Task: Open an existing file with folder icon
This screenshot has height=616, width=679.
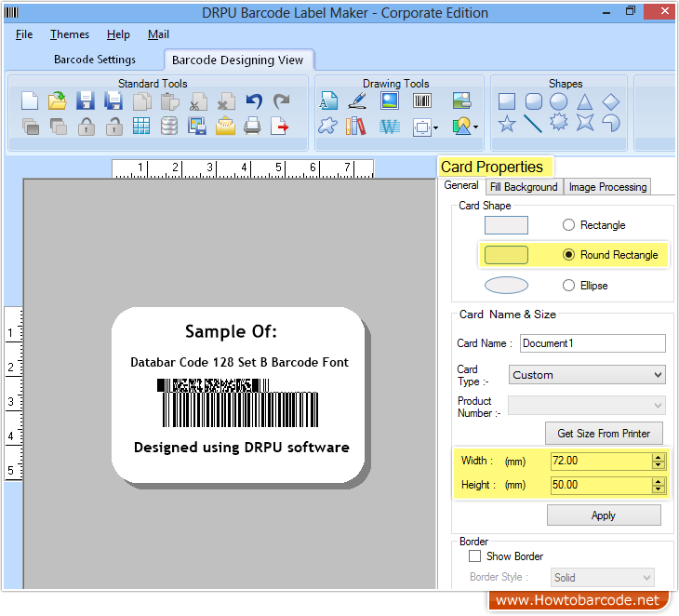Action: (x=57, y=101)
